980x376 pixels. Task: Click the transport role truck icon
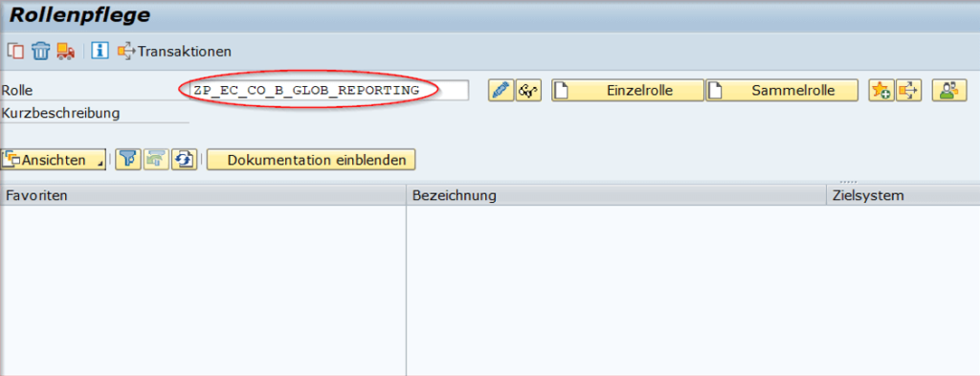pyautogui.click(x=66, y=51)
